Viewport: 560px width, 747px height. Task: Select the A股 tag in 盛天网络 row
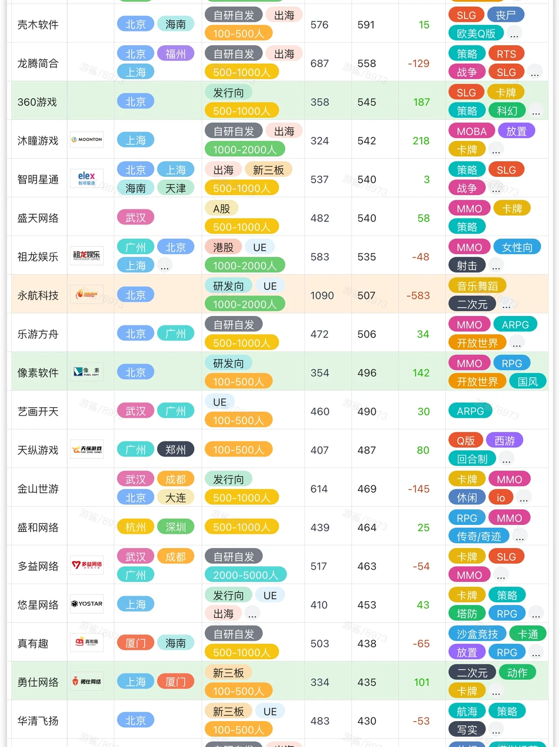(x=221, y=208)
